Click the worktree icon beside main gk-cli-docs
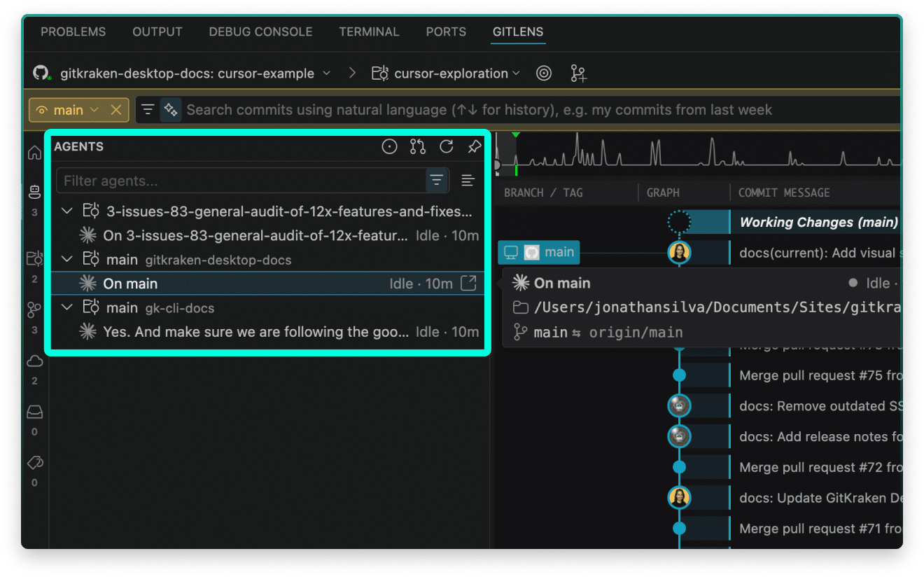The height and width of the screenshot is (577, 924). (90, 307)
